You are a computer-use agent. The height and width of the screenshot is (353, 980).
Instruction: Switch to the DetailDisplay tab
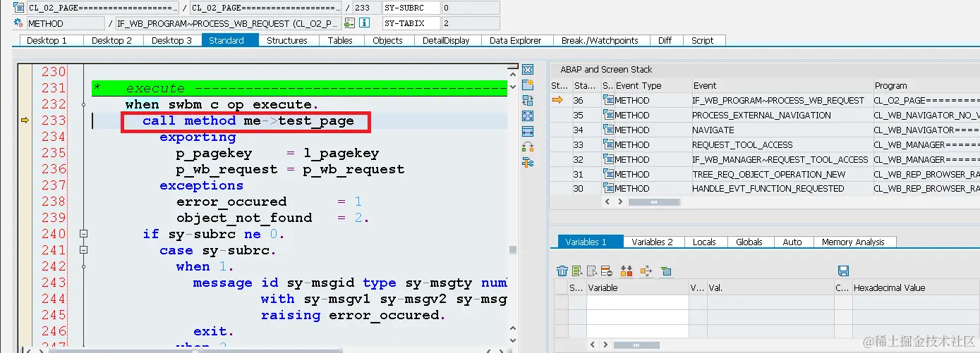[x=446, y=40]
